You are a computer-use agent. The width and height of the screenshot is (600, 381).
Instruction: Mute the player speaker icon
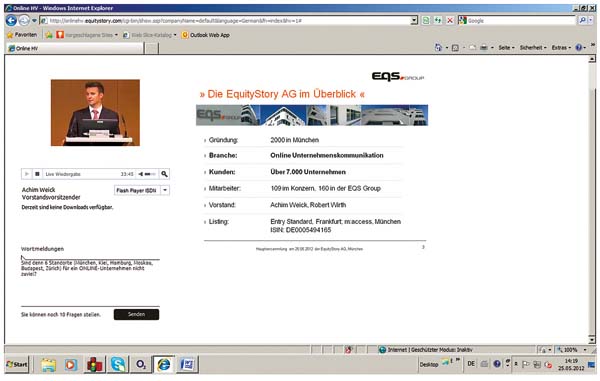(x=140, y=174)
